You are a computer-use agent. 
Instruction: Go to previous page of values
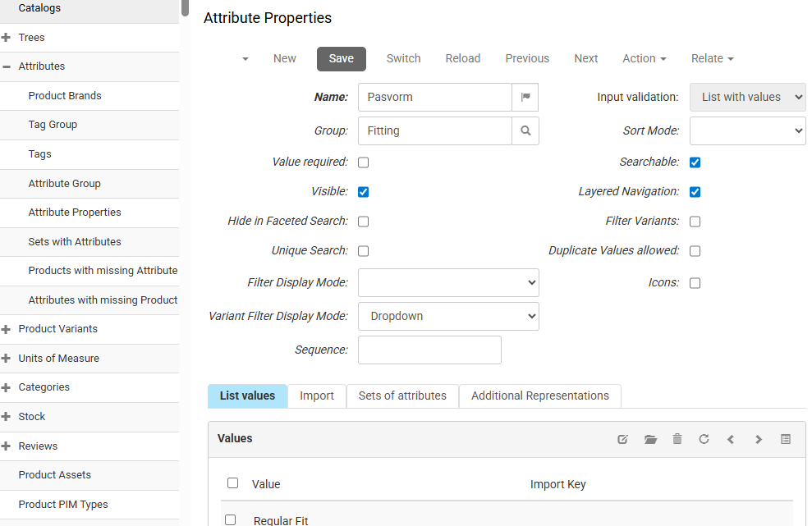point(731,439)
